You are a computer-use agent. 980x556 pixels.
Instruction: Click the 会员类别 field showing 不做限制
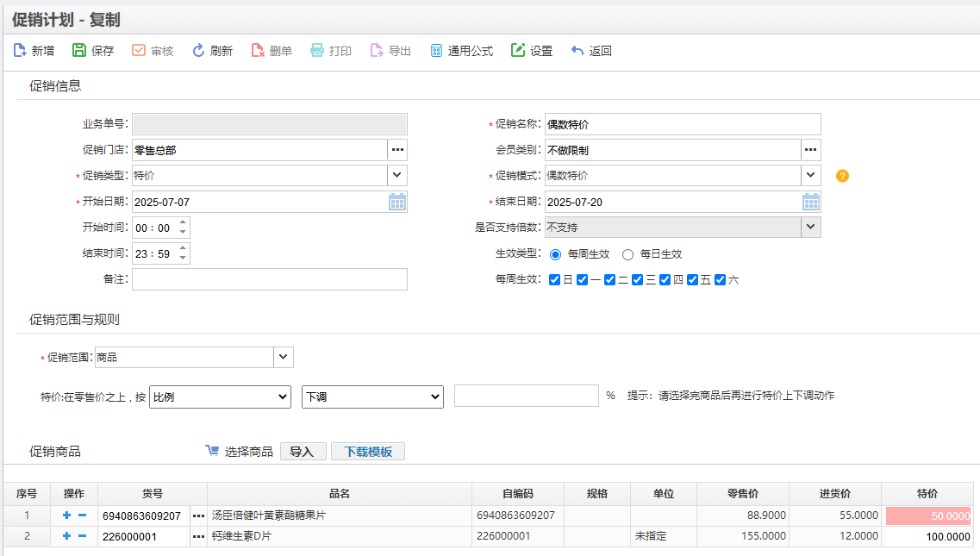pyautogui.click(x=673, y=150)
